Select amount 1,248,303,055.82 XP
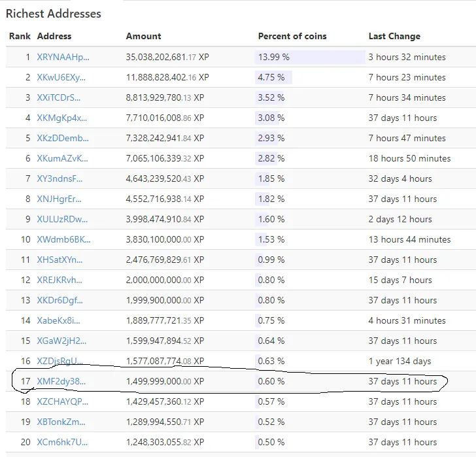Image resolution: width=476 pixels, height=457 pixels. point(165,442)
